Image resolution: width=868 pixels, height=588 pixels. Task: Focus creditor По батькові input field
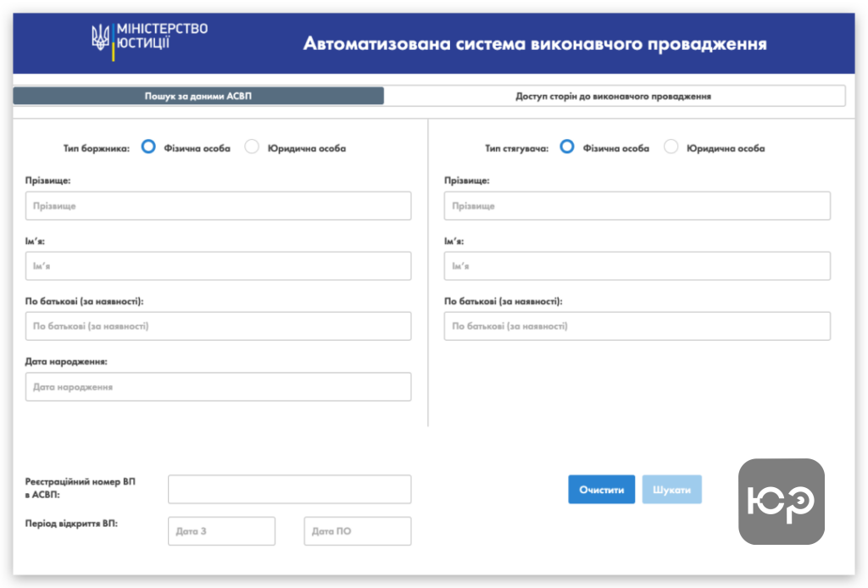point(637,326)
